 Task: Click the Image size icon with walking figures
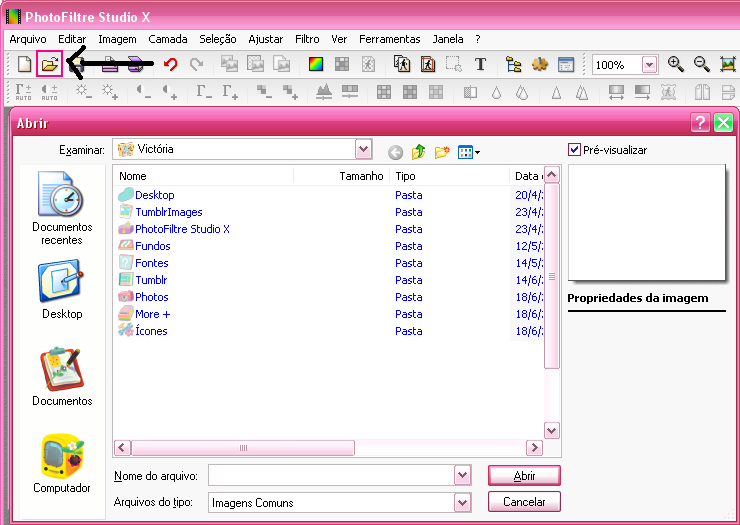(402, 64)
